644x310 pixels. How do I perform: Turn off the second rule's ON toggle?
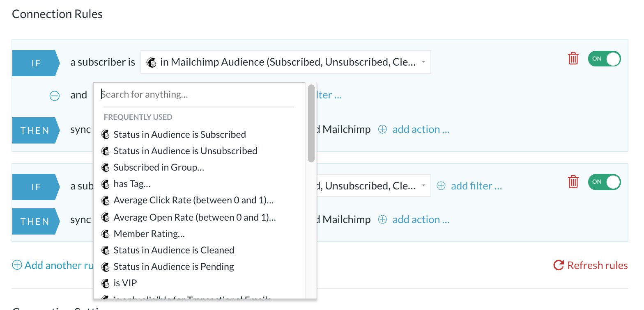point(604,182)
